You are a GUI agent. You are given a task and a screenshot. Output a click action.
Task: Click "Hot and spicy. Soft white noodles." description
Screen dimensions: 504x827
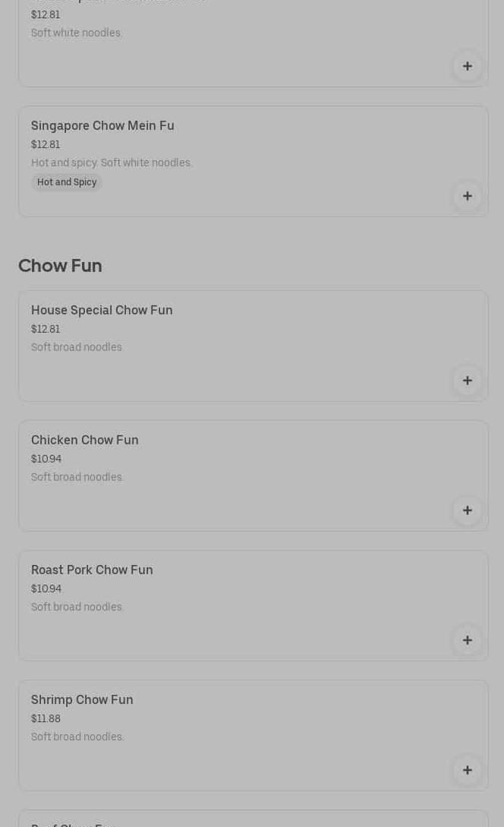click(x=112, y=163)
